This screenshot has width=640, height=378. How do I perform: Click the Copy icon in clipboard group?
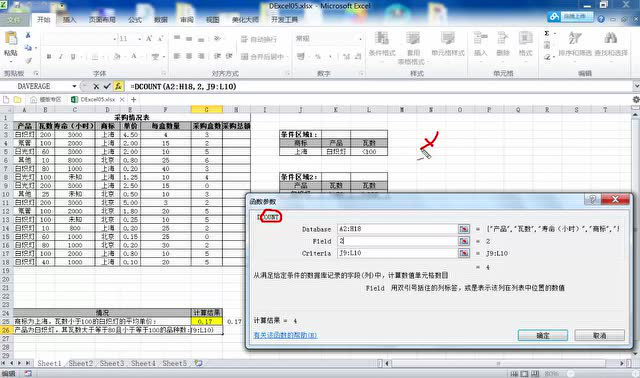pyautogui.click(x=28, y=48)
